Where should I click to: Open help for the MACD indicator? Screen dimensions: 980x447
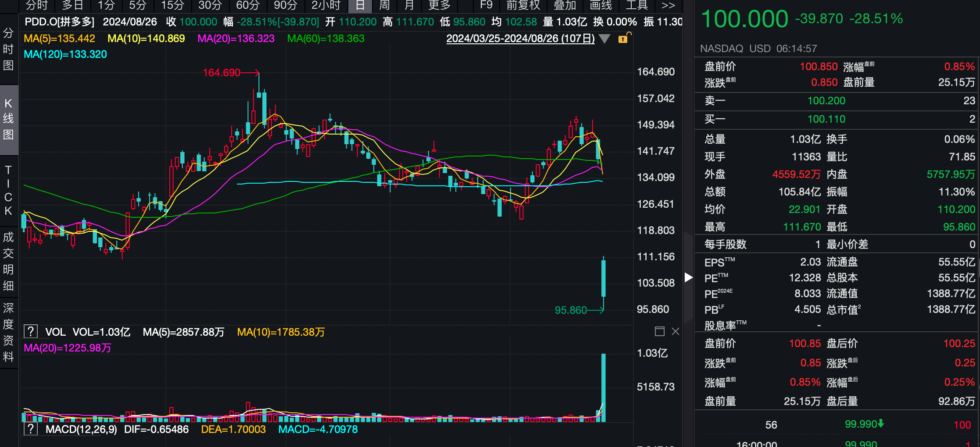pos(31,429)
